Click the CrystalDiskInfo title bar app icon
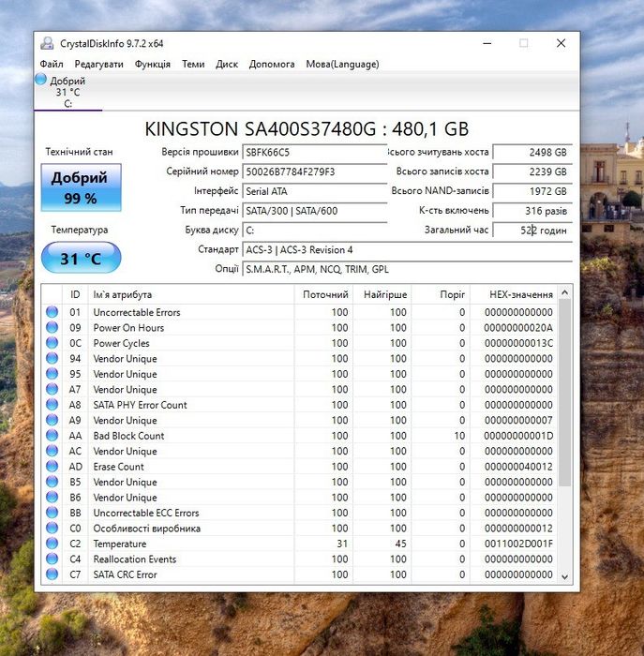Image resolution: width=644 pixels, height=656 pixels. tap(47, 43)
